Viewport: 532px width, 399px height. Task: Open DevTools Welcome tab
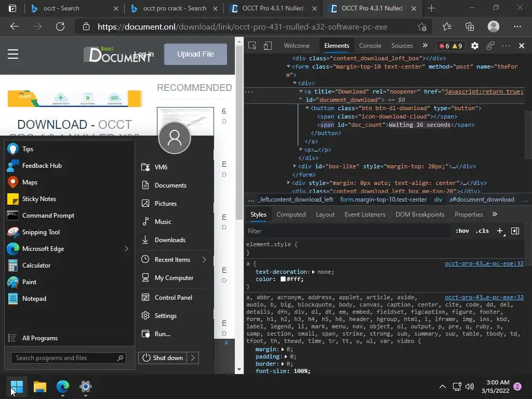pos(297,46)
